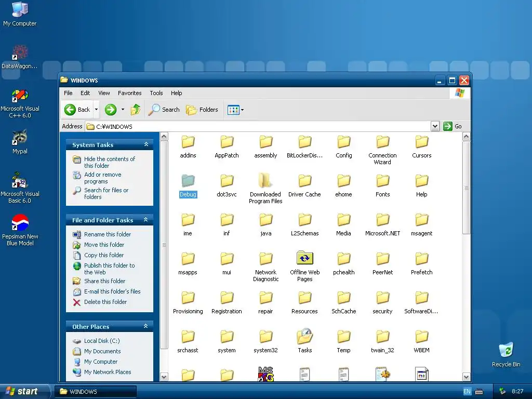Select the selected Debug folder icon
The height and width of the screenshot is (399, 532).
click(x=188, y=181)
